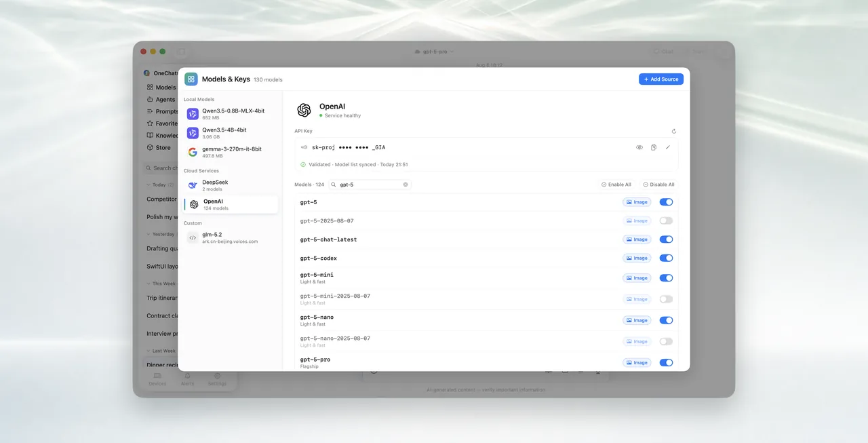Select the Qwen3.5-0.8B-MLX-4bit model icon
The image size is (868, 443).
click(193, 114)
